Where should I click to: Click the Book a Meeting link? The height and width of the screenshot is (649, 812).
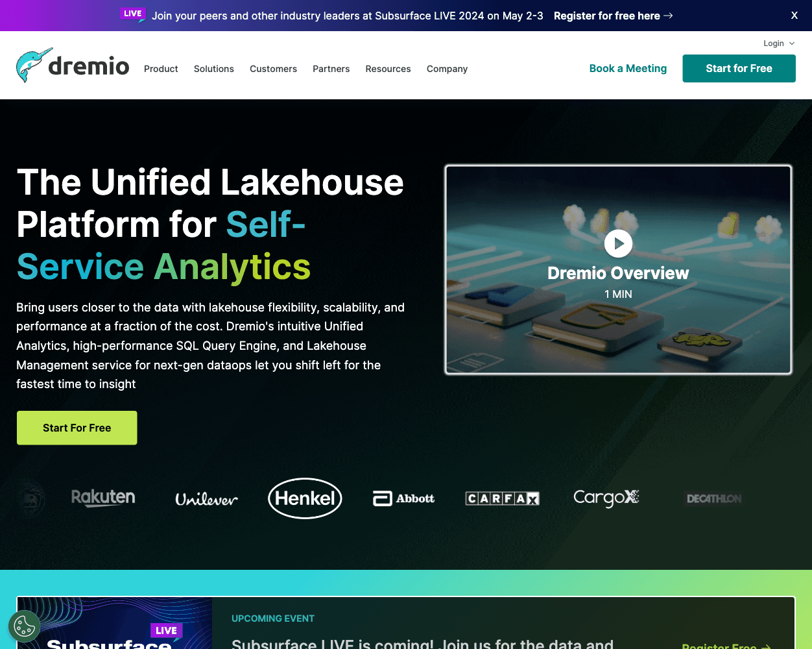coord(628,68)
